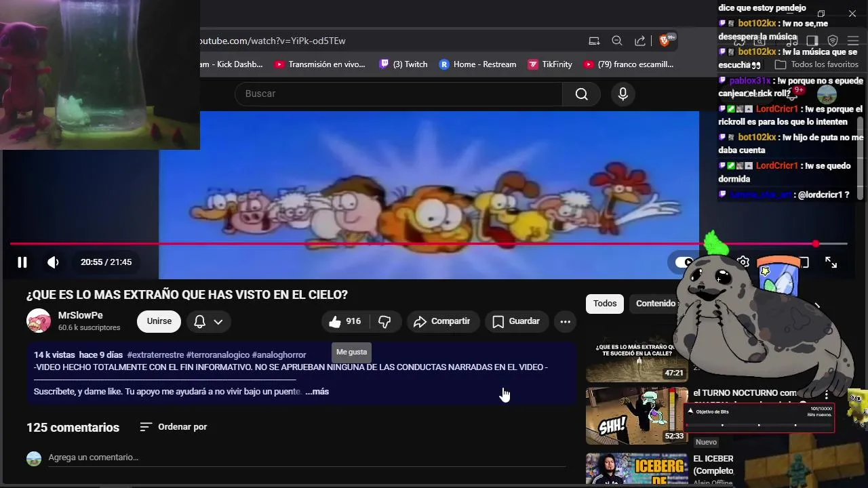Image resolution: width=868 pixels, height=488 pixels.
Task: Open the EL ICEBER video title
Action: [x=713, y=464]
